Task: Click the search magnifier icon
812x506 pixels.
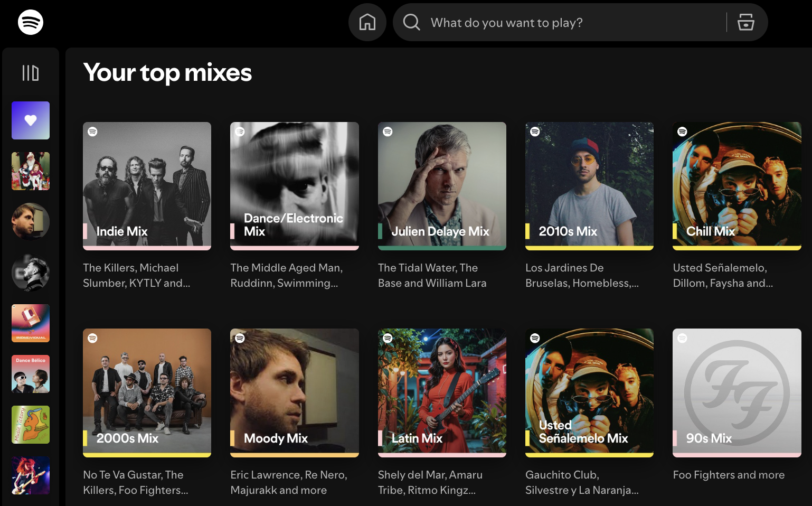Action: [411, 22]
